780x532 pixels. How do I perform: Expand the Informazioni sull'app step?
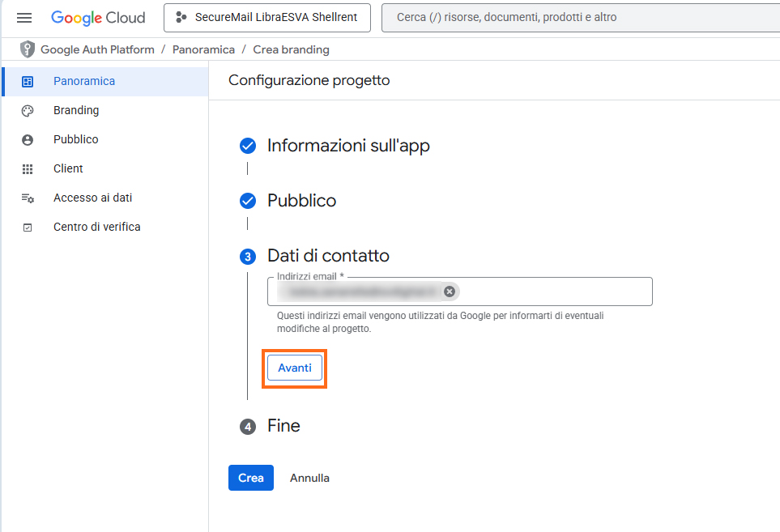click(x=348, y=146)
